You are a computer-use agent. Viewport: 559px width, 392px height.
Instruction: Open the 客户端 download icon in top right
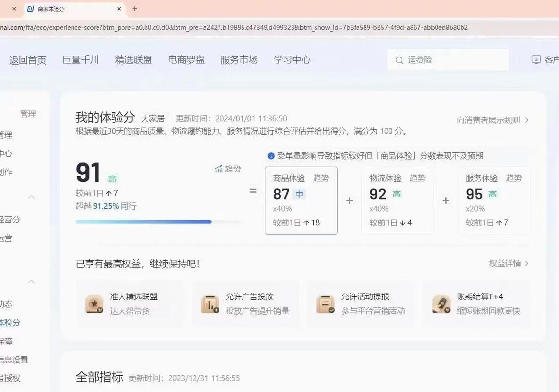tap(535, 59)
